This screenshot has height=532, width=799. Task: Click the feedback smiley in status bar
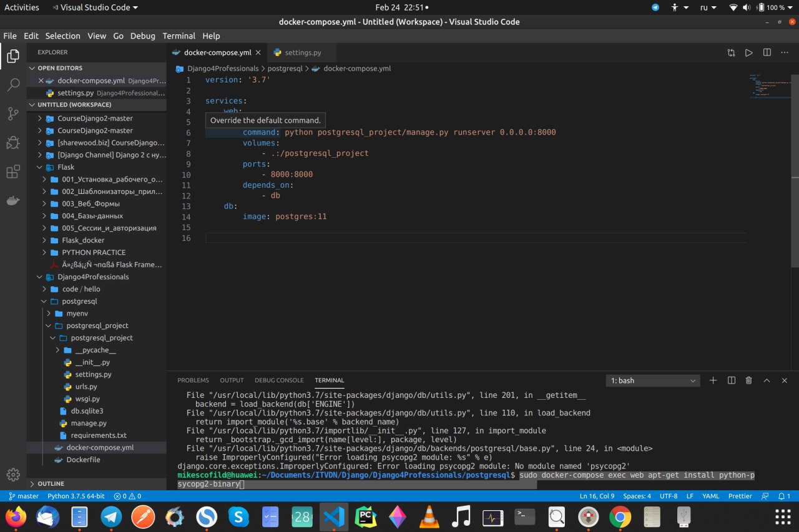tap(766, 496)
